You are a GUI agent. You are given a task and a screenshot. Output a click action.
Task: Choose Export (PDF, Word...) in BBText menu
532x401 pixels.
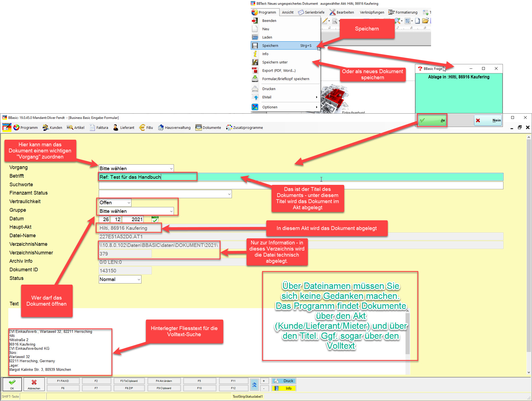pos(286,71)
